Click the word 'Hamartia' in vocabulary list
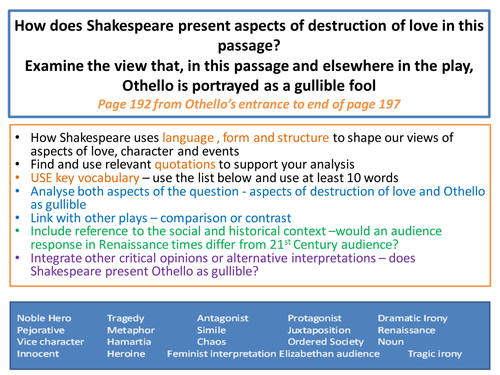The image size is (500, 375). coord(129,342)
